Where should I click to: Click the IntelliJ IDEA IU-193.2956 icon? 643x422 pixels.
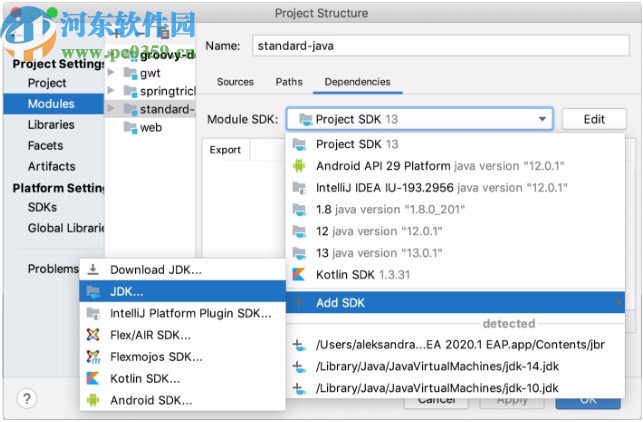tap(299, 187)
